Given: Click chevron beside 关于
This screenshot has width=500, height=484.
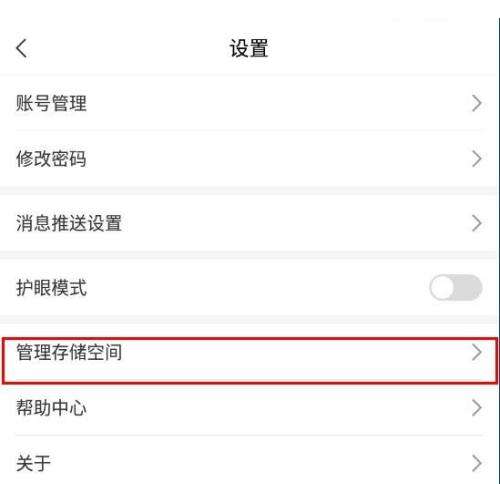Looking at the screenshot, I should tap(477, 463).
